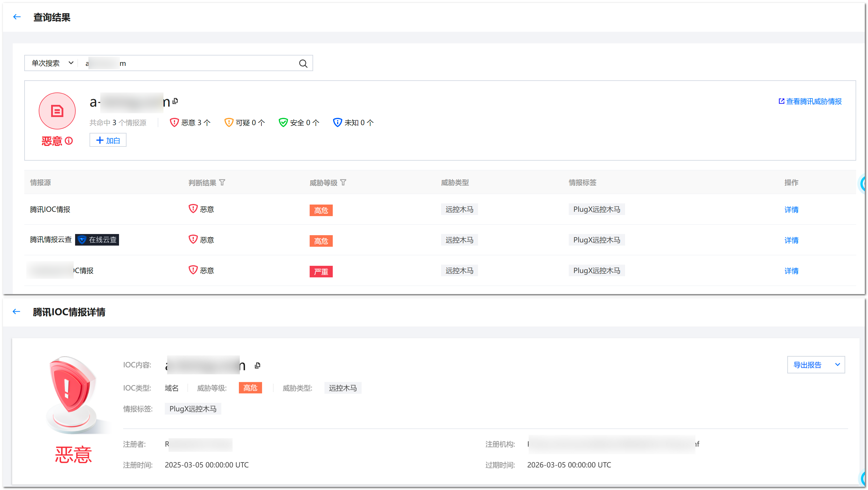868x490 pixels.
Task: Click the 严重 red threat level tag
Action: 321,271
